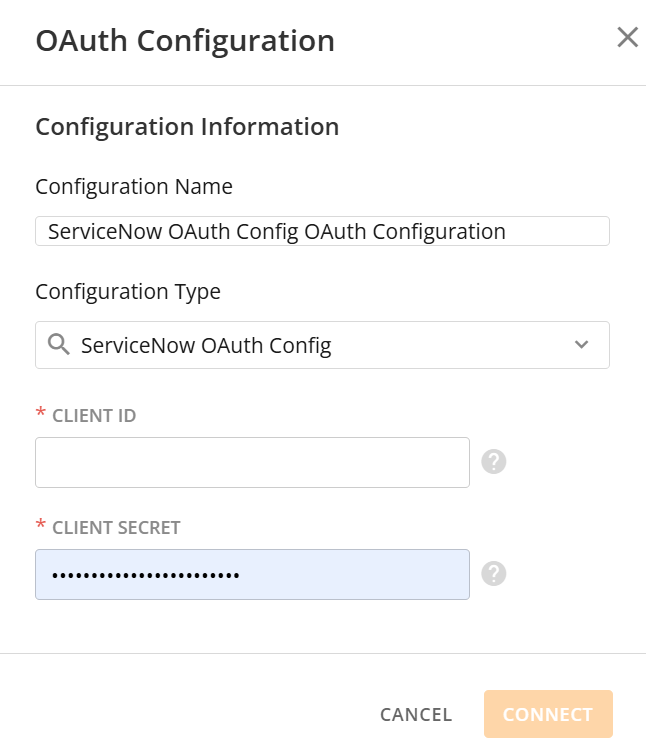The image size is (646, 750).
Task: Click the red asterisk beside CLIENT ID
Action: [x=41, y=415]
